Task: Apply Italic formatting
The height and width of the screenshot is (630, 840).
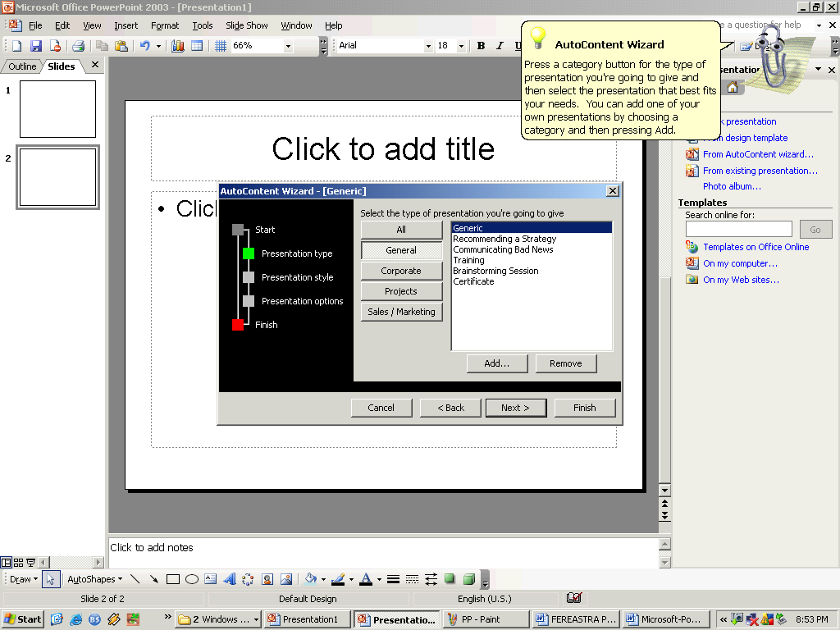Action: click(500, 46)
